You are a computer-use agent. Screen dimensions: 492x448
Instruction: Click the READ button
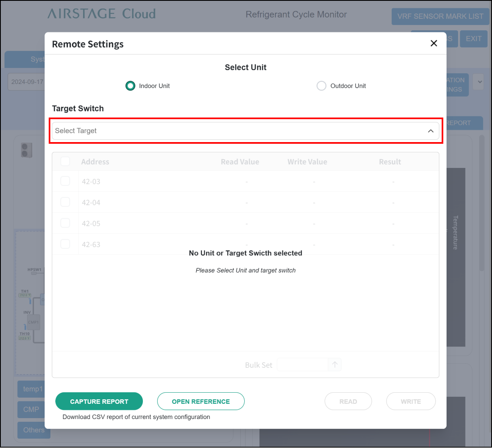348,401
